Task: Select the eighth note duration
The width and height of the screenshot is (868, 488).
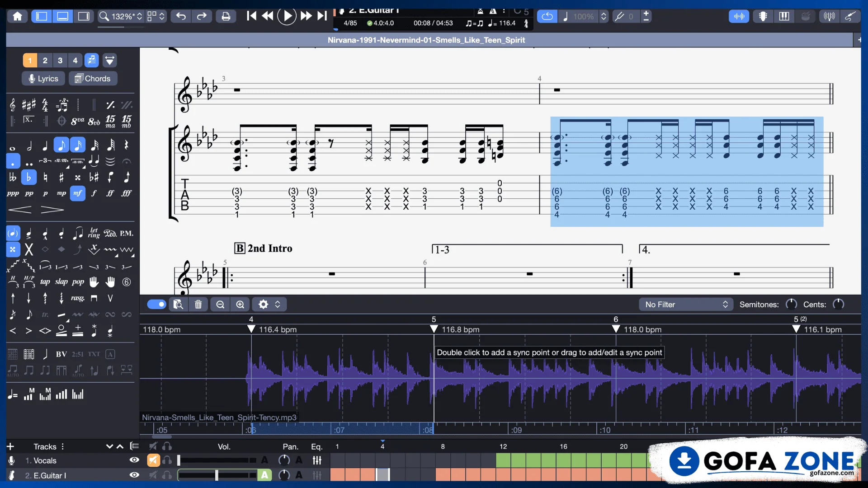Action: click(61, 145)
